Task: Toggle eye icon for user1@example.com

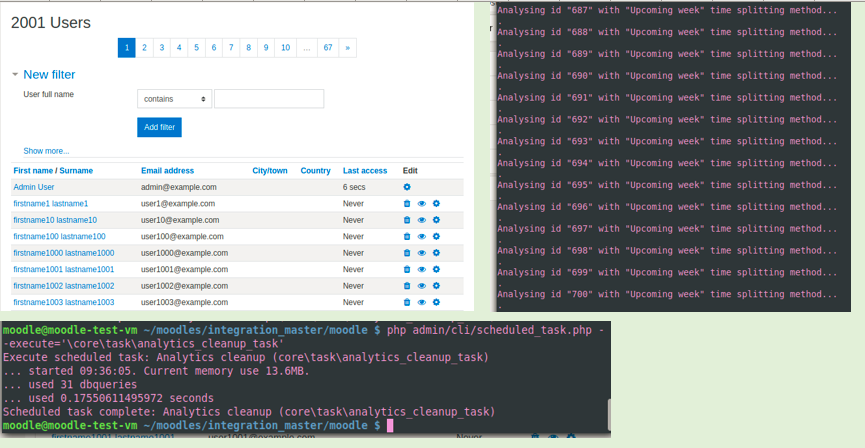Action: 422,204
